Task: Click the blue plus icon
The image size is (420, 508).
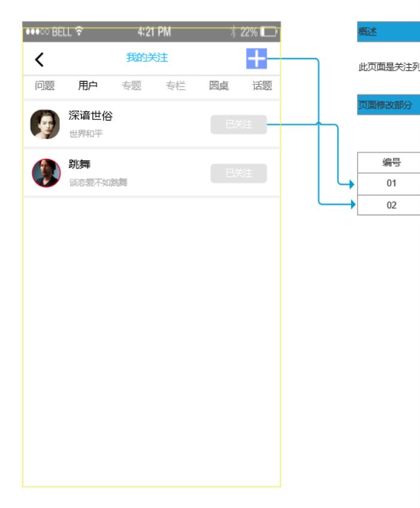Action: point(256,59)
